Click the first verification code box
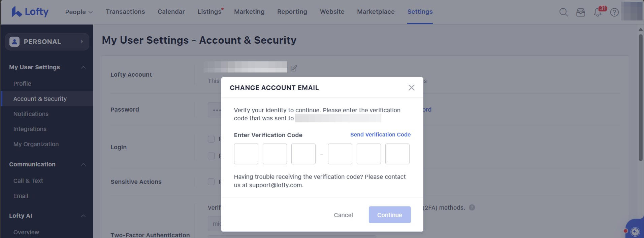 (246, 154)
